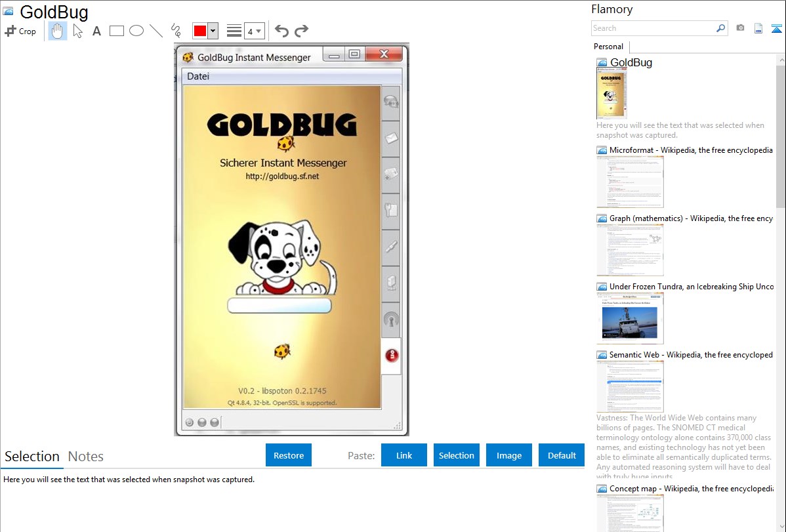Select the GoldBug snapshot title in list
The width and height of the screenshot is (786, 532).
click(631, 63)
